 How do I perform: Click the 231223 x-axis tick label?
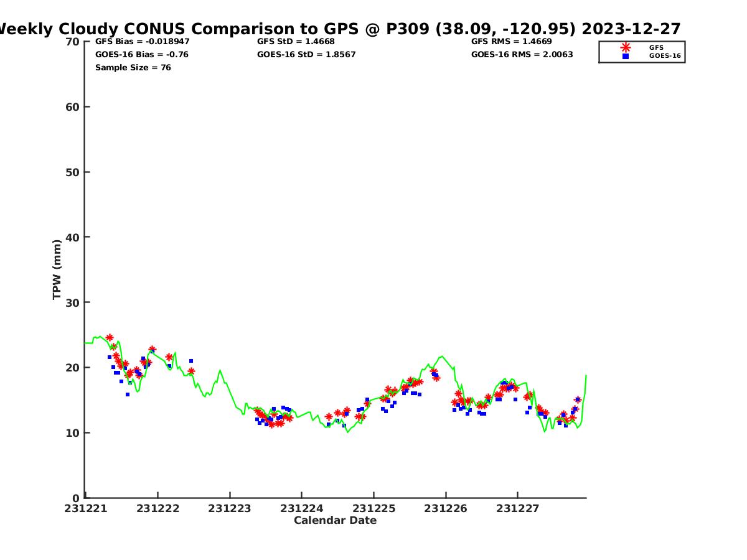pos(229,508)
